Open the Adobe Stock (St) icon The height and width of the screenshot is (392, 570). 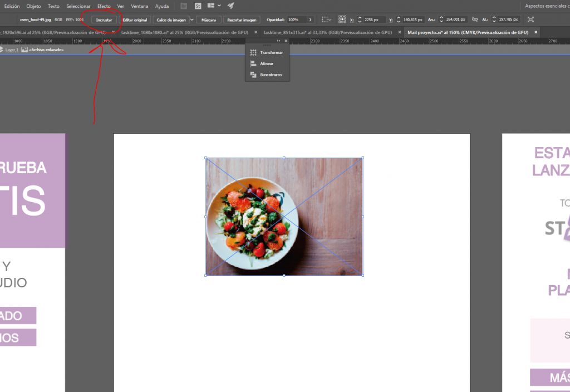point(198,6)
